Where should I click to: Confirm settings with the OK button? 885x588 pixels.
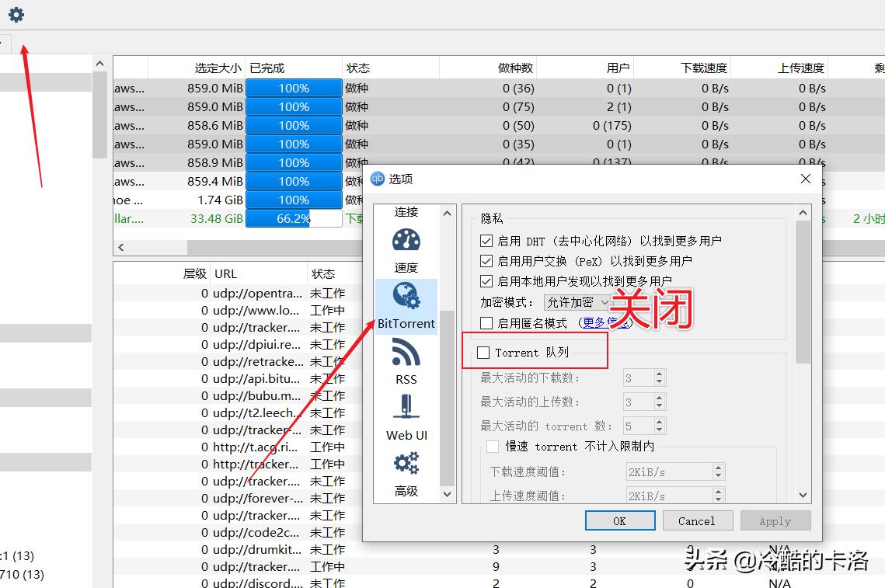pos(619,520)
